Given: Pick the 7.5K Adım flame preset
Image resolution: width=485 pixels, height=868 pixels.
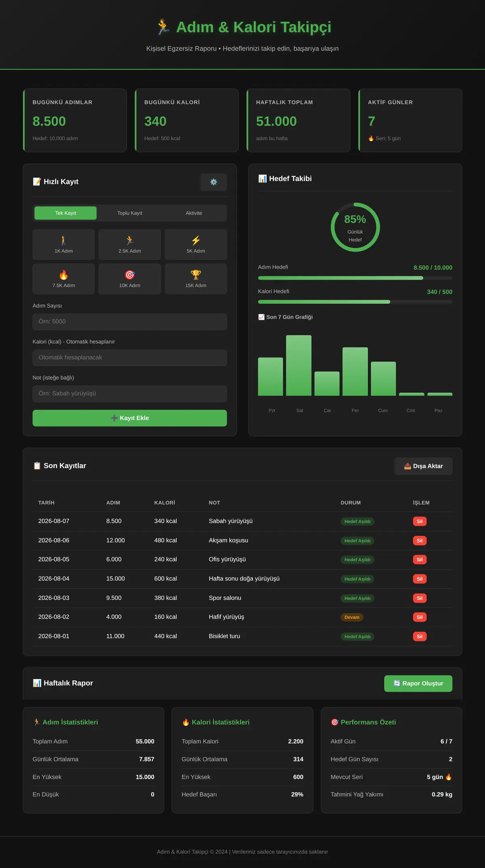Looking at the screenshot, I should [x=63, y=279].
